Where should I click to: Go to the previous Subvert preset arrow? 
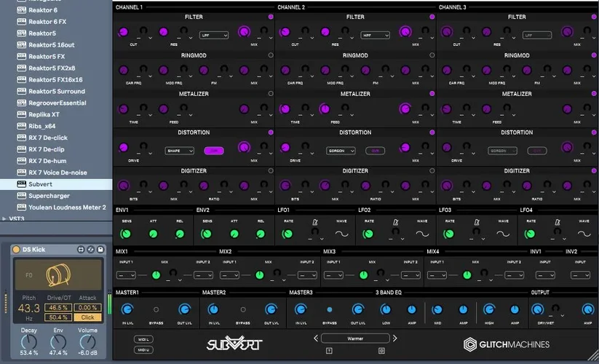315,338
